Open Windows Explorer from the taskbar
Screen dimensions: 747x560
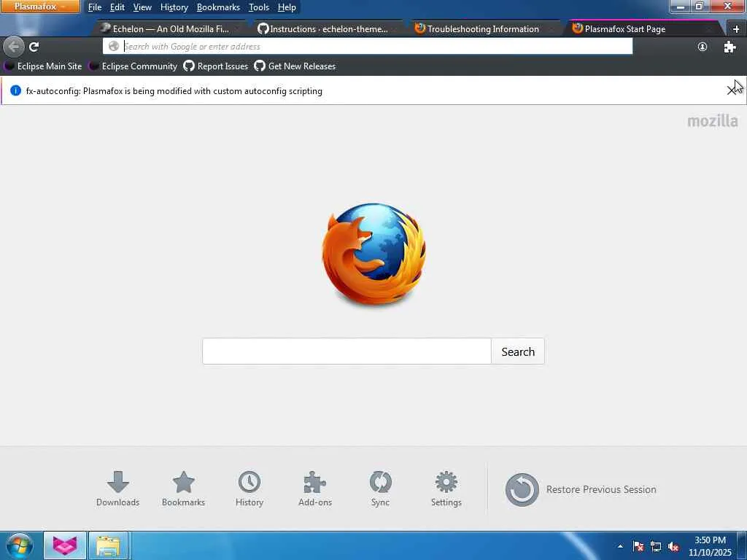point(108,545)
